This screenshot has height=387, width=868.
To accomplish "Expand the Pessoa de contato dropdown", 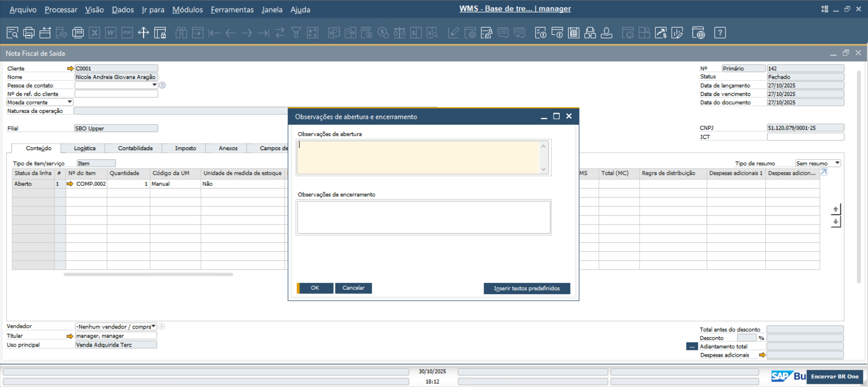I will [154, 85].
